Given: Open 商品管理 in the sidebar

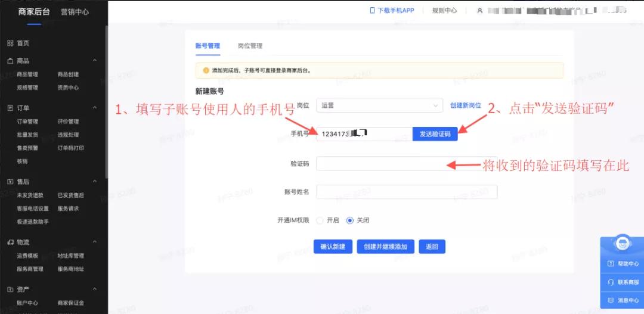Looking at the screenshot, I should pyautogui.click(x=27, y=74).
